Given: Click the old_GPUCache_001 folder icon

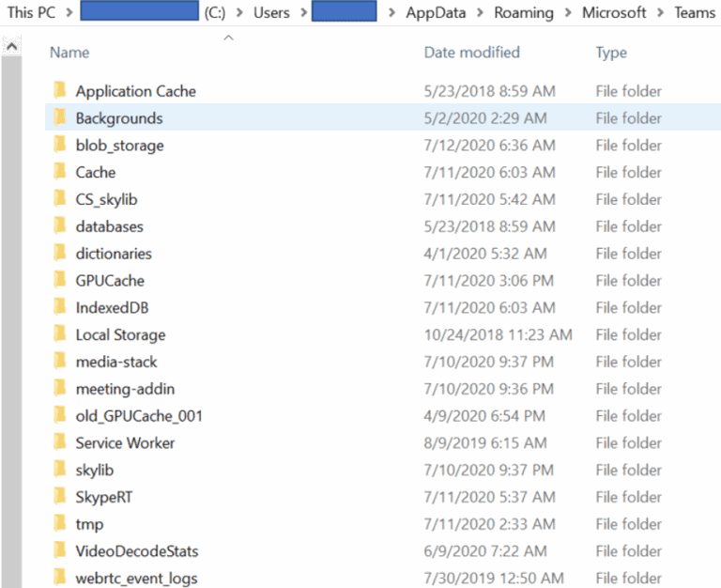Looking at the screenshot, I should click(x=60, y=415).
